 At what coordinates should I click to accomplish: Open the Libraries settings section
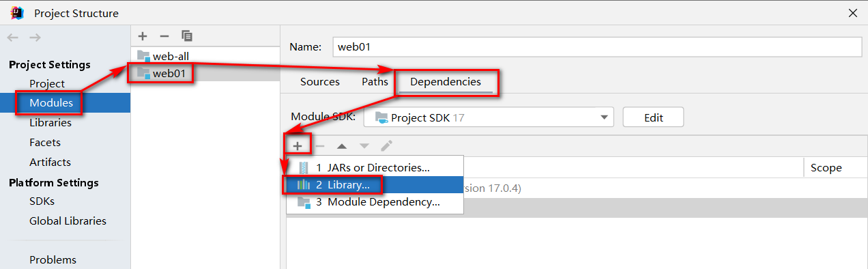(50, 123)
